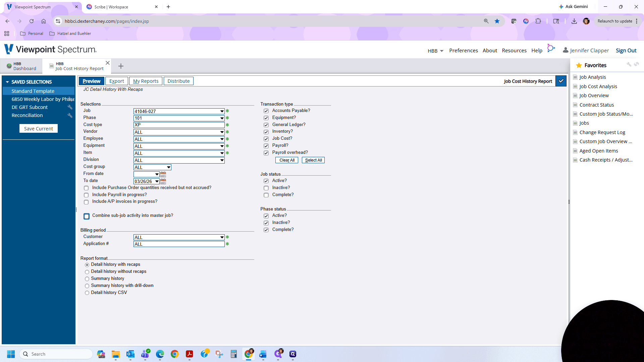Open the Phase dropdown list
The height and width of the screenshot is (362, 644).
pos(222,118)
